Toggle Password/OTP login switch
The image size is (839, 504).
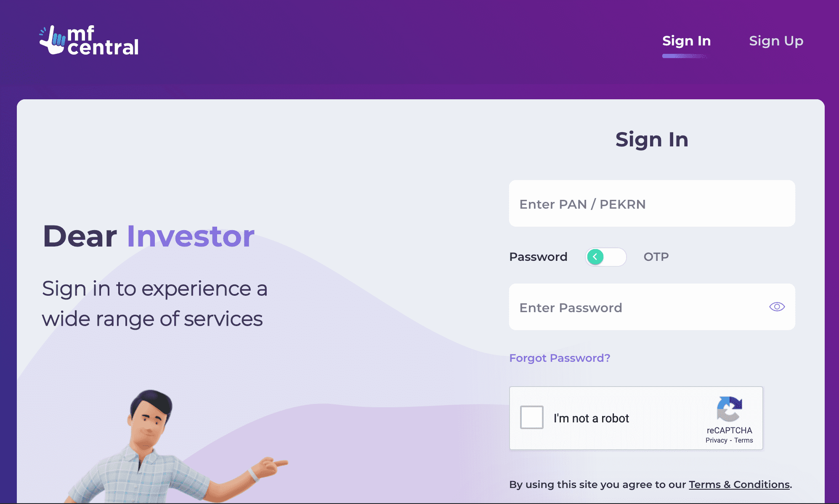tap(606, 257)
